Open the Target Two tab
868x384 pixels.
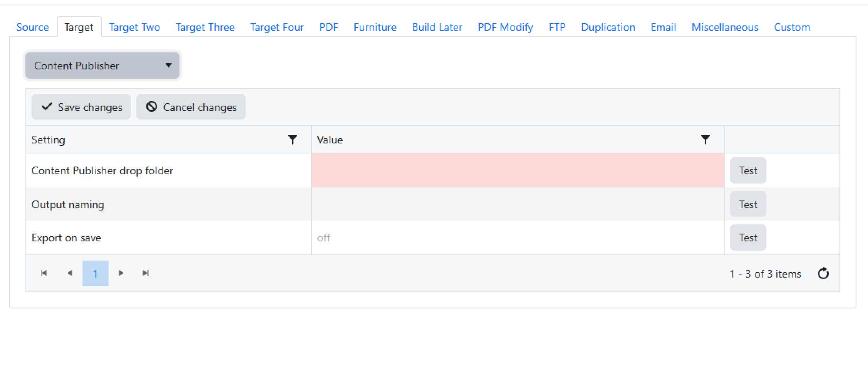coord(134,27)
